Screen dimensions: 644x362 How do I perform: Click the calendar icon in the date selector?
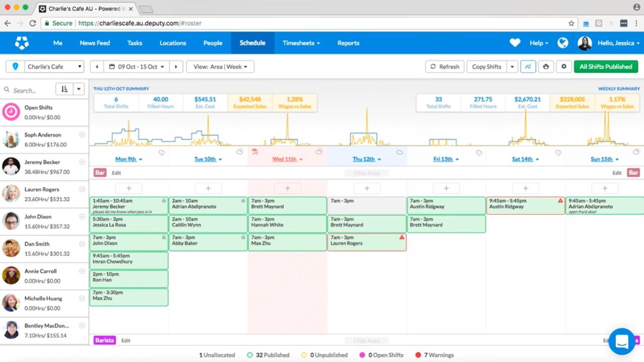coord(112,66)
